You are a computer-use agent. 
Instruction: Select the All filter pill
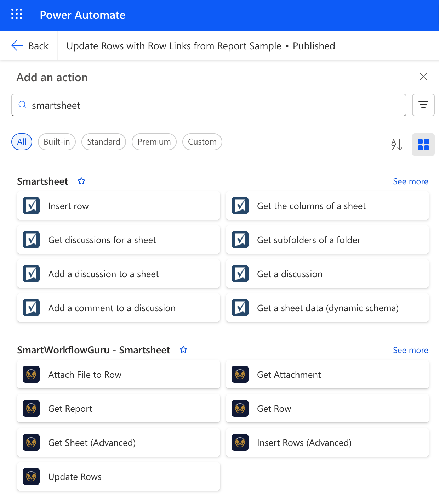(22, 142)
